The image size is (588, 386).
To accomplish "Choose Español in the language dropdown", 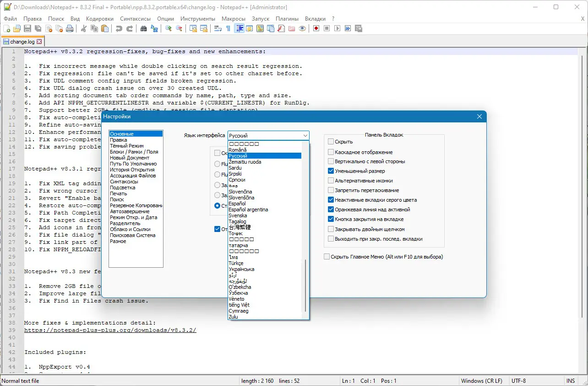I will 237,204.
